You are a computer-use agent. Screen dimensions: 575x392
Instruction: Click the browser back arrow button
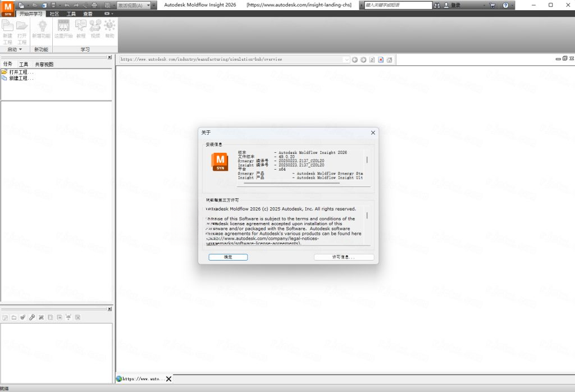tap(355, 60)
